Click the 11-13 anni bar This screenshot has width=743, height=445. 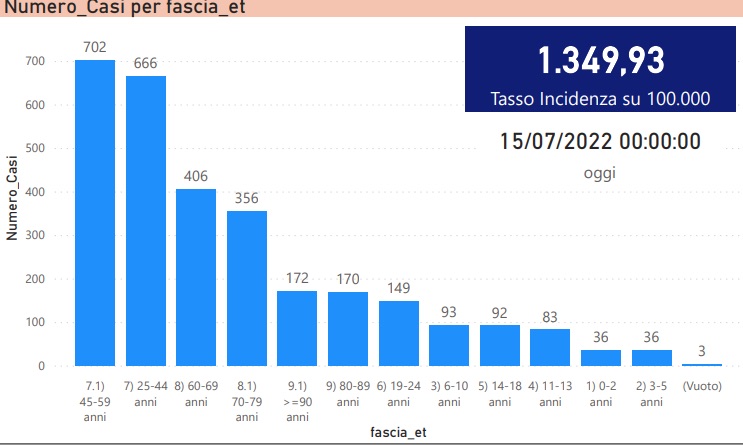tap(550, 347)
